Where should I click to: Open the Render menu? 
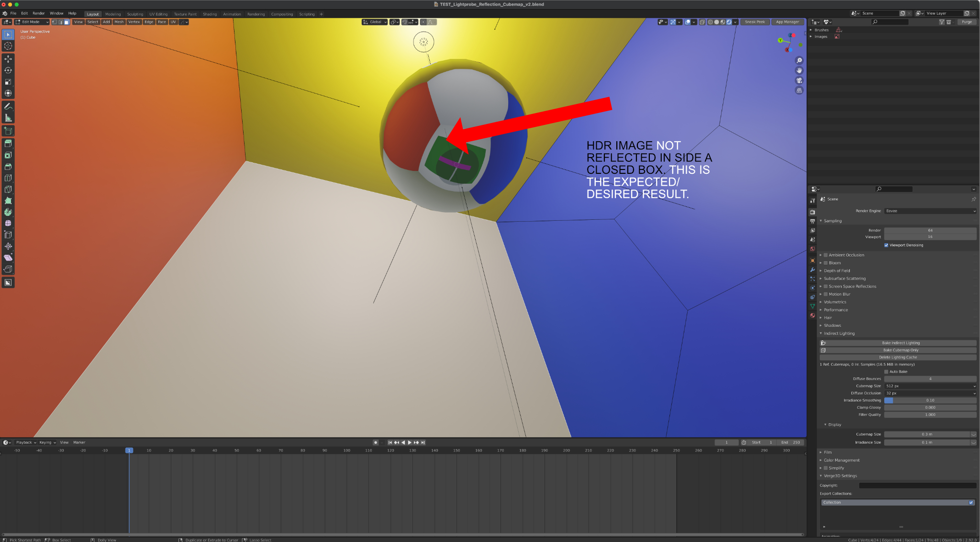point(39,13)
